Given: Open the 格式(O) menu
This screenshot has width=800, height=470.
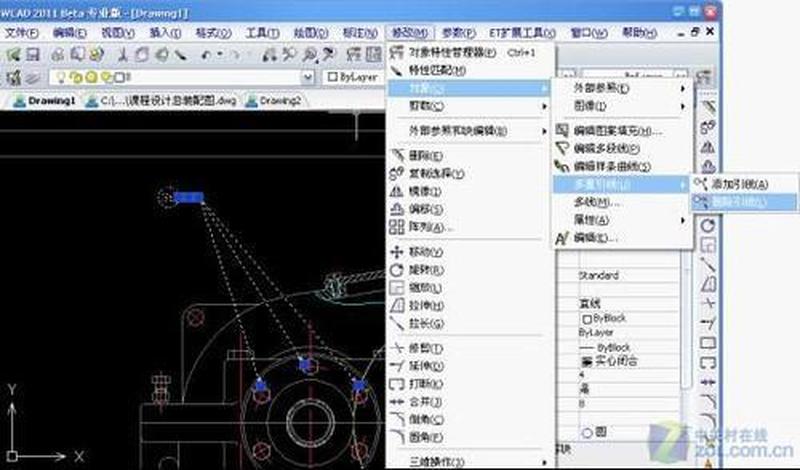Looking at the screenshot, I should click(x=214, y=33).
